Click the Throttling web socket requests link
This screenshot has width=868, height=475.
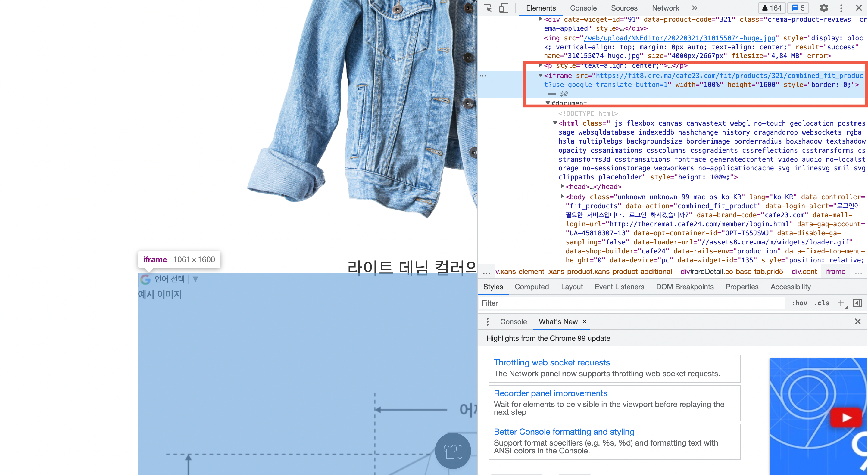click(551, 362)
